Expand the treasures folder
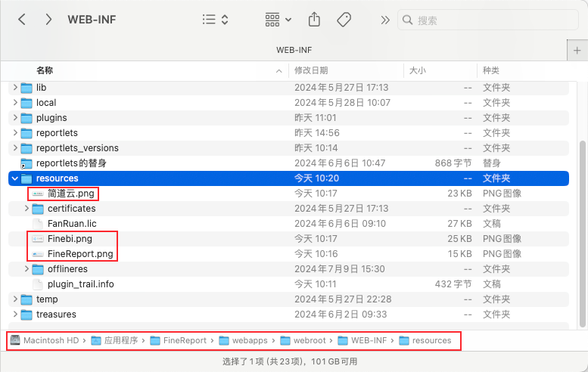Image resolution: width=588 pixels, height=372 pixels. (15, 315)
